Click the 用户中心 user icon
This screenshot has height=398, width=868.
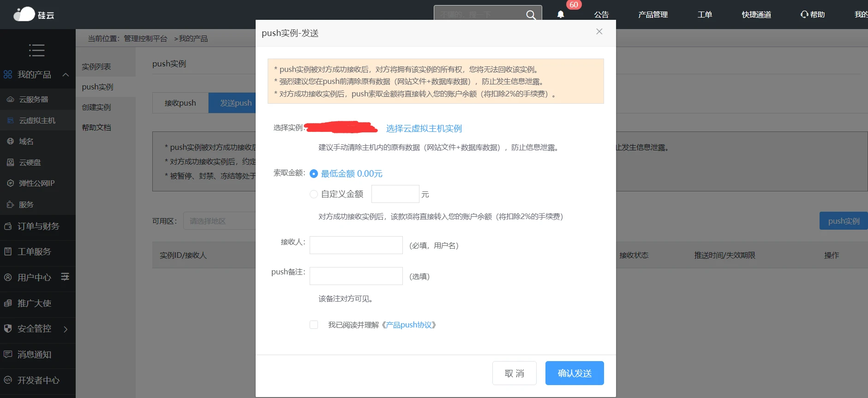[x=8, y=277]
